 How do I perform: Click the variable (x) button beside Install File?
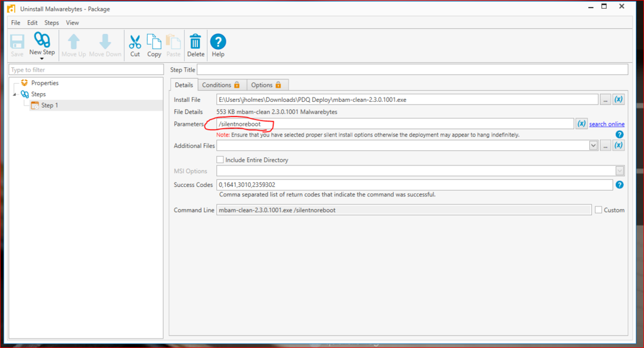click(619, 99)
